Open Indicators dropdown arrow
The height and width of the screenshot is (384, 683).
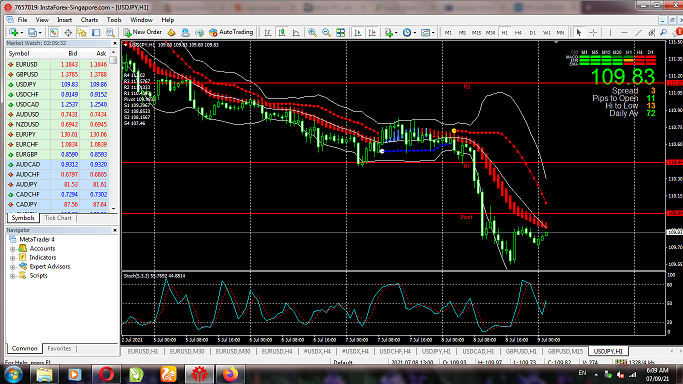click(396, 33)
